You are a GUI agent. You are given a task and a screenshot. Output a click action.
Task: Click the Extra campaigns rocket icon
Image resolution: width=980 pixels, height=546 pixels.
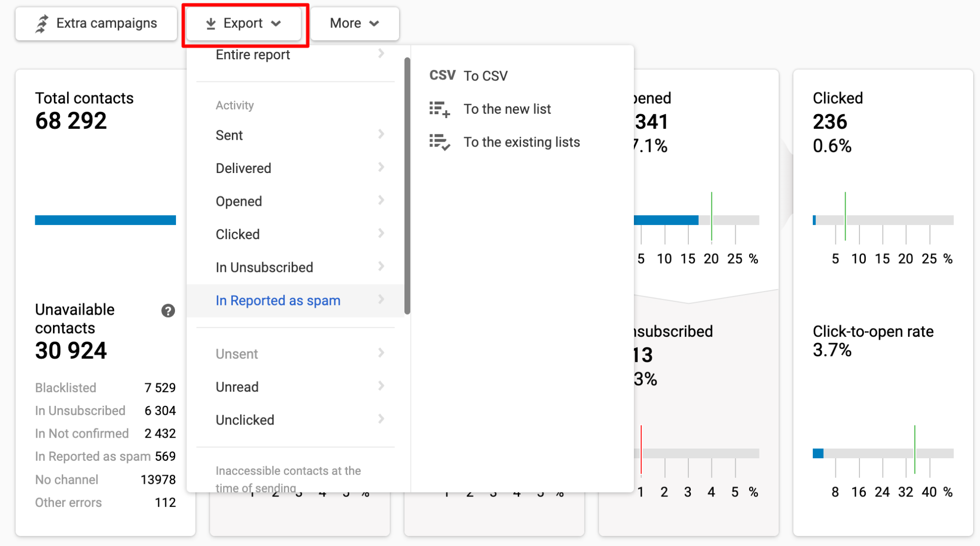pyautogui.click(x=42, y=24)
